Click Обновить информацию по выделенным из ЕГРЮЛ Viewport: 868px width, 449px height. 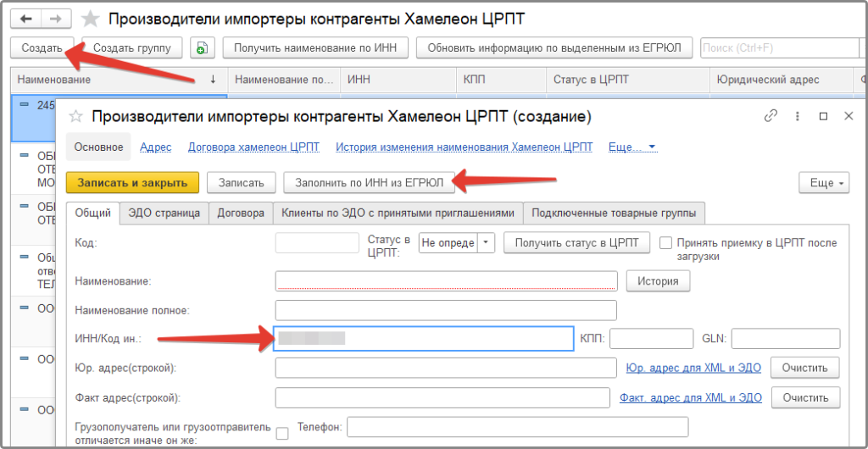click(554, 48)
